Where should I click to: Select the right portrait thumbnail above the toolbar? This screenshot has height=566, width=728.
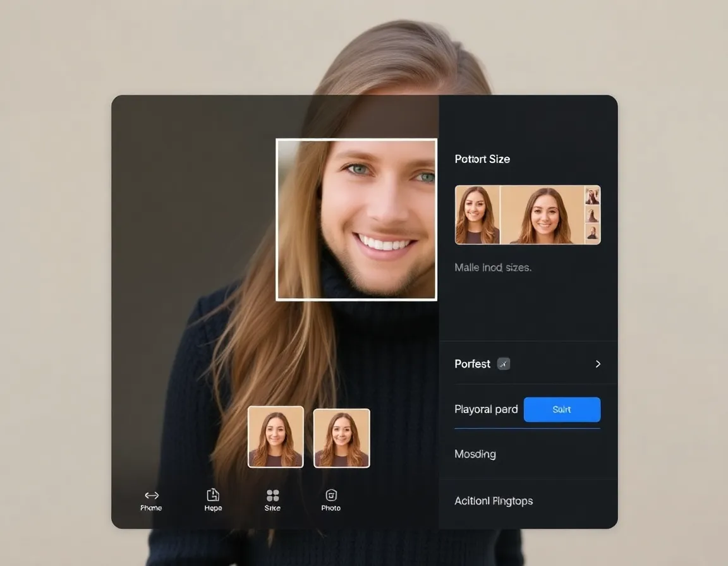click(x=341, y=438)
